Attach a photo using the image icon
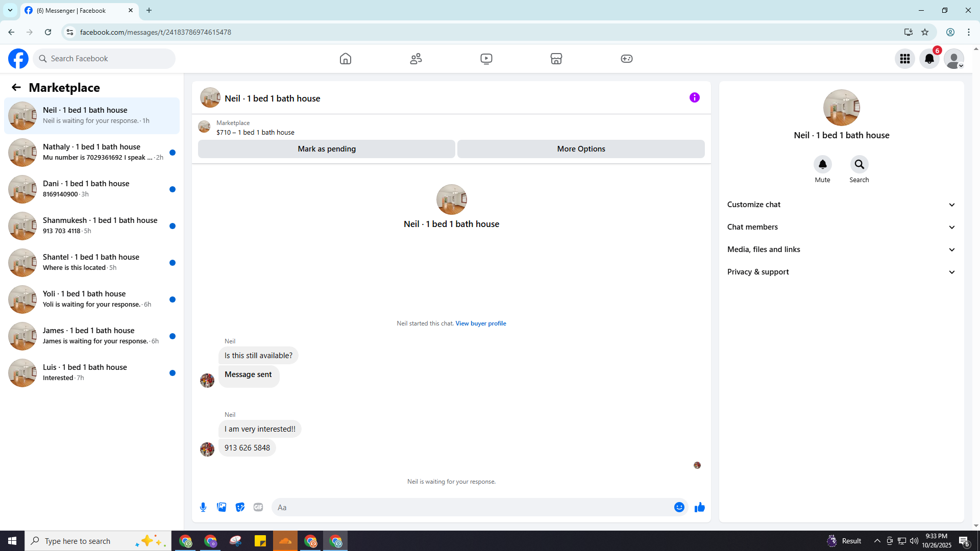The image size is (980, 551). (222, 507)
